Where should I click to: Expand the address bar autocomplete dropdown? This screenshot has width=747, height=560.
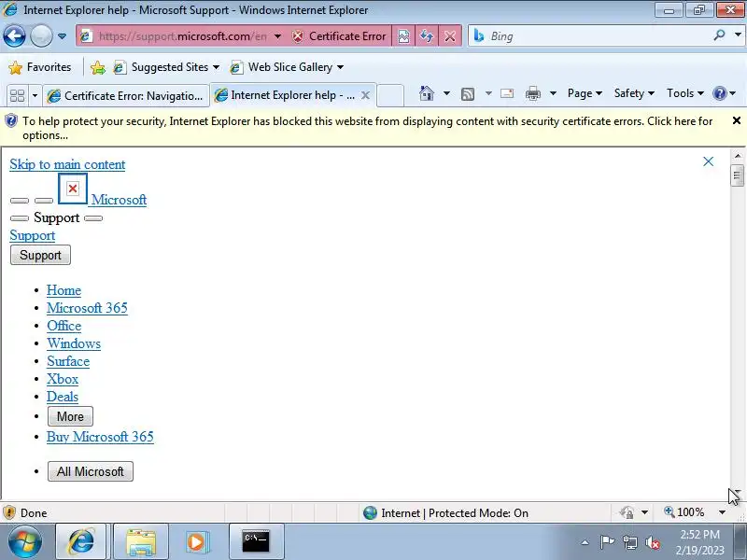click(277, 36)
